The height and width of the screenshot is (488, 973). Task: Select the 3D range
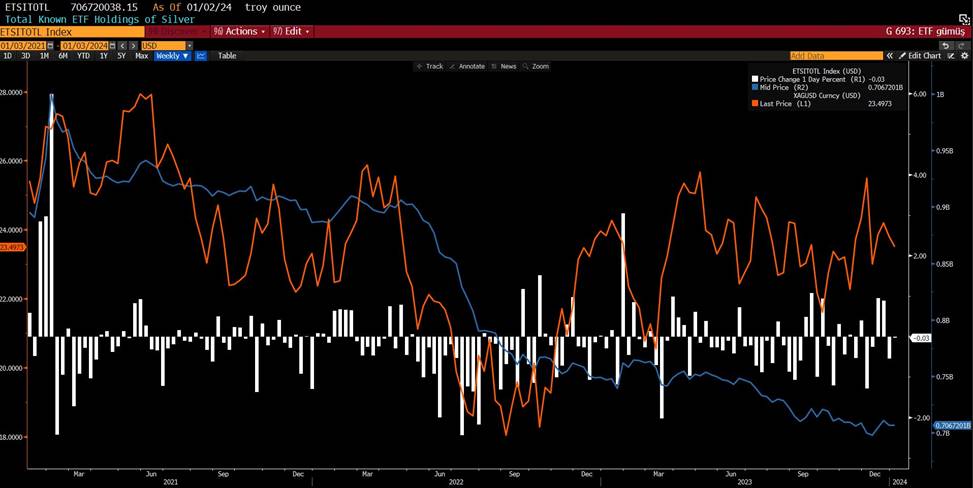click(25, 56)
